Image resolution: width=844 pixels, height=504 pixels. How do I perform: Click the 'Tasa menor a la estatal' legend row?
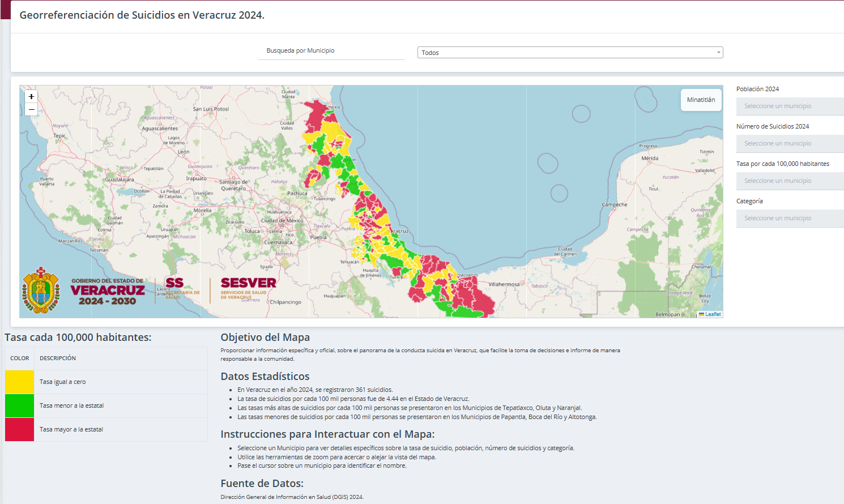(x=106, y=405)
